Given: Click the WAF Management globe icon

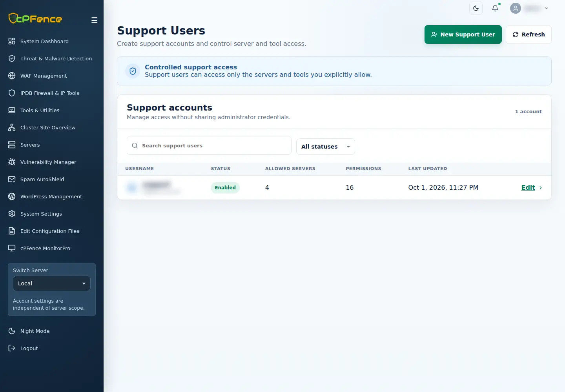Looking at the screenshot, I should tap(12, 76).
